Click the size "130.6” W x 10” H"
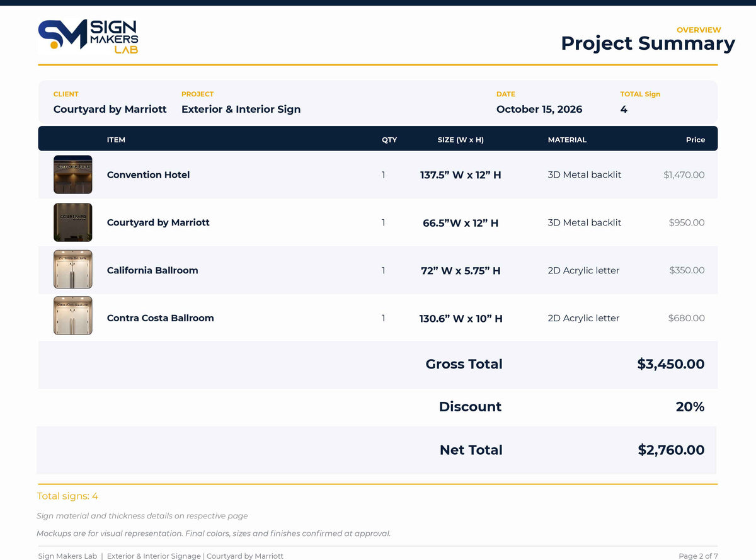This screenshot has height=560, width=756. 461,319
